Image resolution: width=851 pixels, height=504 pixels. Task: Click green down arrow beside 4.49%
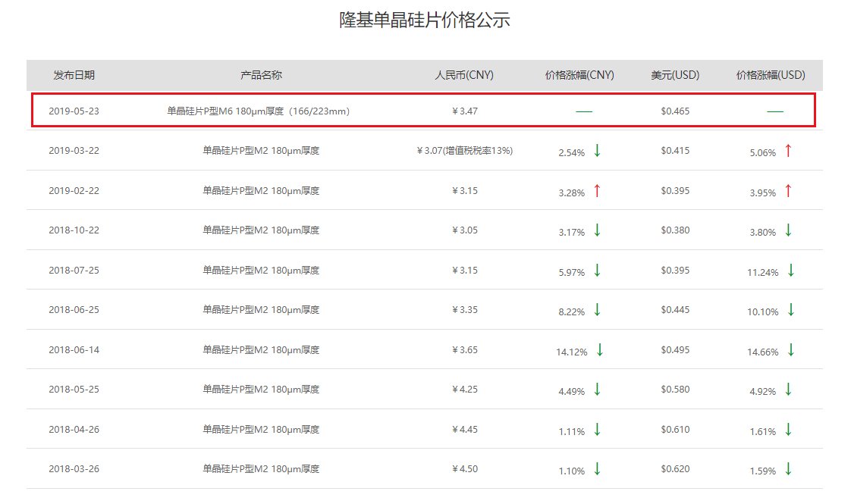(597, 390)
